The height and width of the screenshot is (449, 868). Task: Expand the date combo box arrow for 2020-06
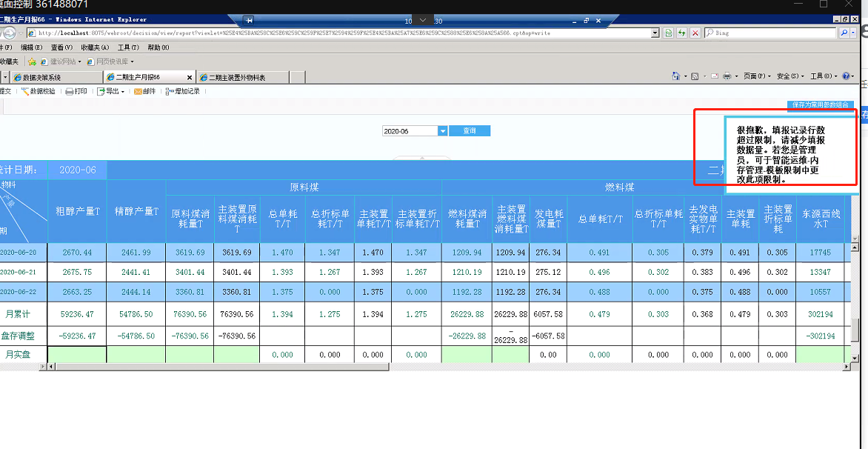click(443, 131)
